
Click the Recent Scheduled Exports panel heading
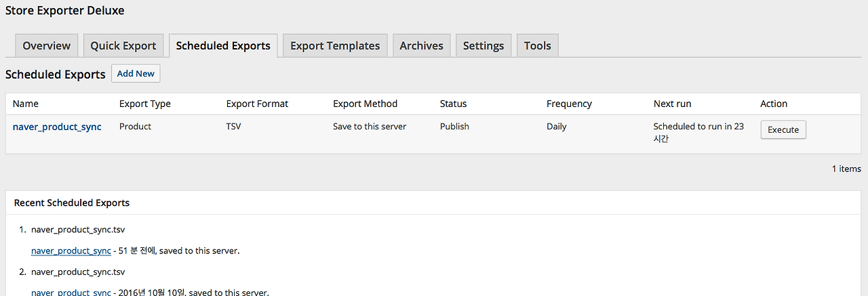pyautogui.click(x=72, y=203)
